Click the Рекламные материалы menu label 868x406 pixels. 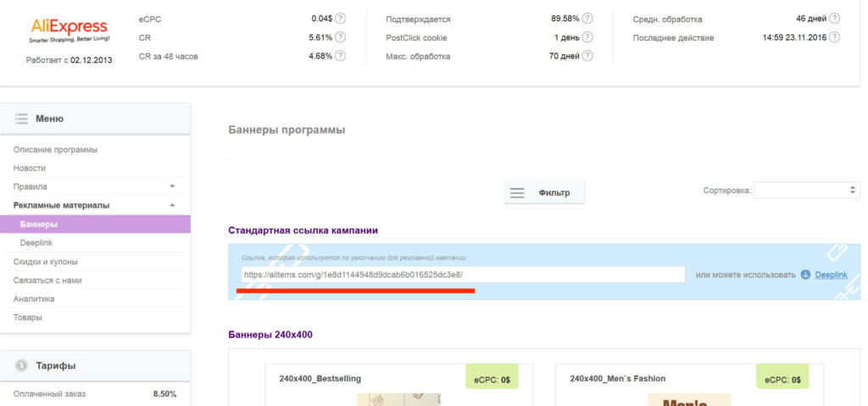pyautogui.click(x=61, y=205)
